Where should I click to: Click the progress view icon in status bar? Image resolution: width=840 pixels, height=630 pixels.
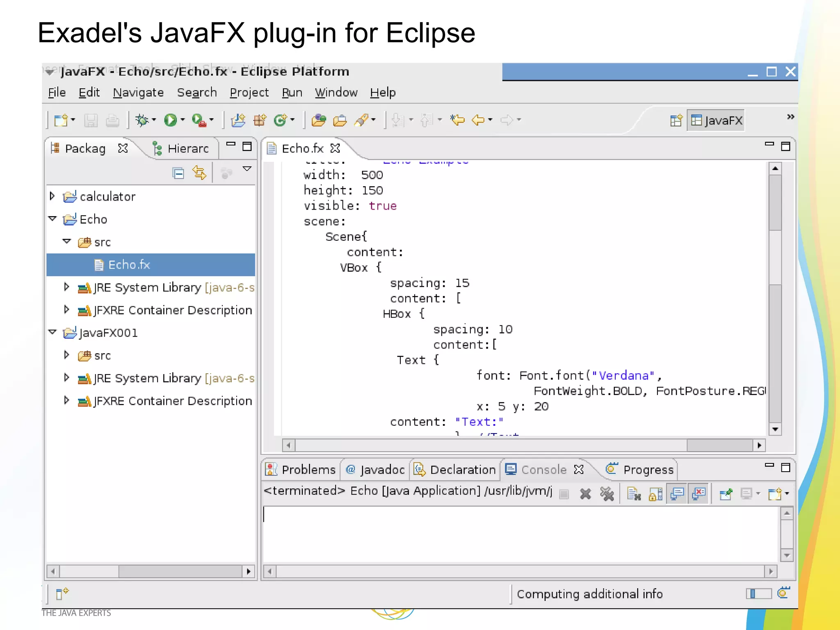[x=783, y=593]
